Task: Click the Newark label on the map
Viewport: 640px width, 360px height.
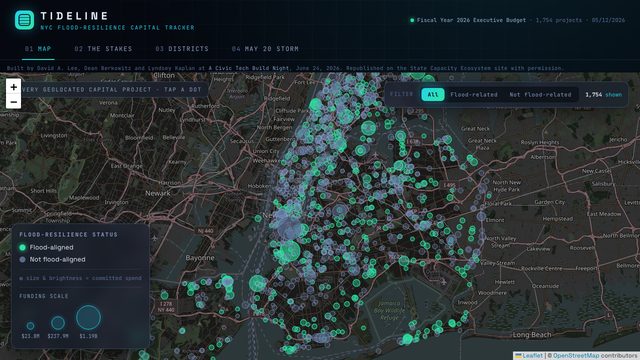Action: (x=158, y=193)
